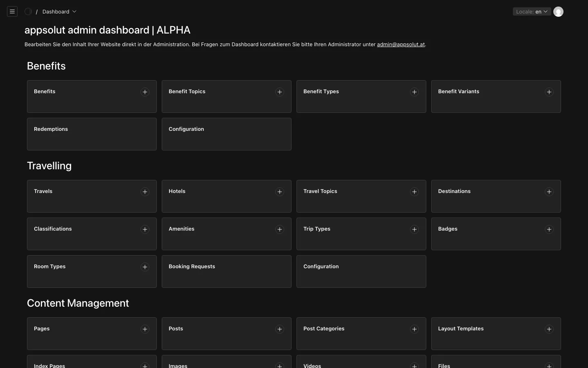Click the appsolut admin dashboard title

coord(107,30)
